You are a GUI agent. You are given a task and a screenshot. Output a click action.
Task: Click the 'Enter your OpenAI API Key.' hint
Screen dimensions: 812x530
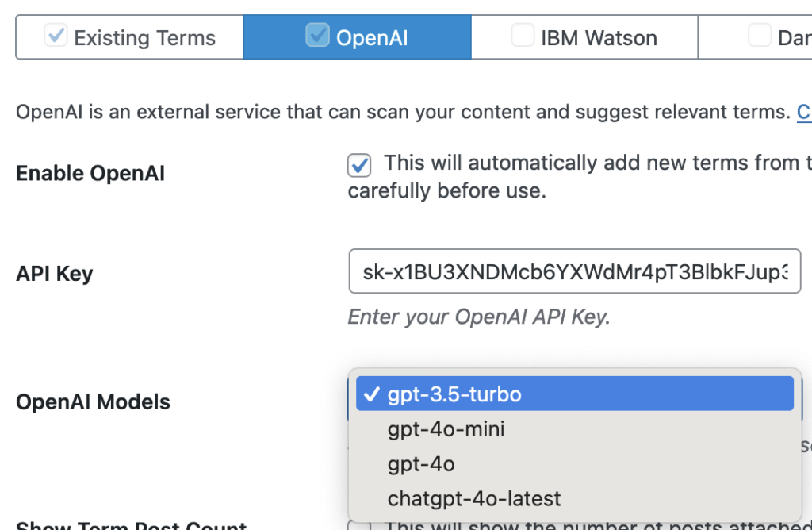(x=479, y=317)
